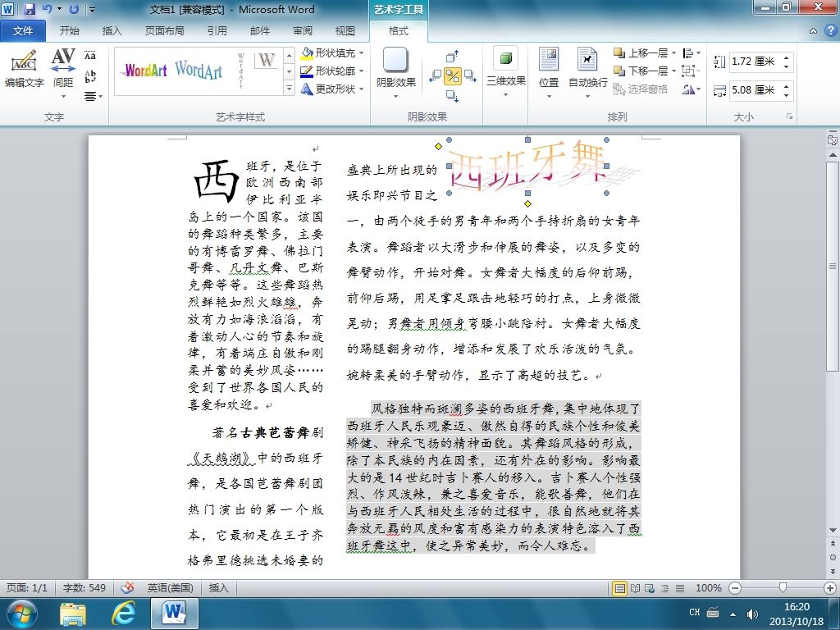Open the 大小 size dialog launcher
The width and height of the screenshot is (840, 630).
point(789,116)
